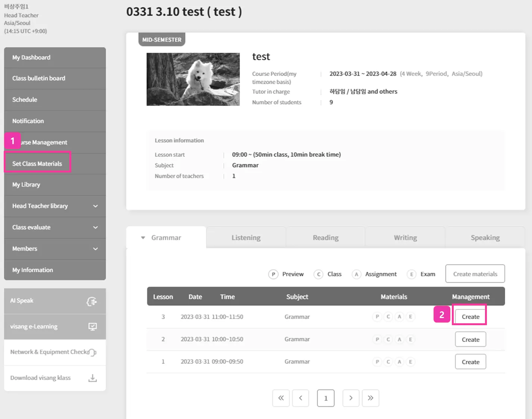532x419 pixels.
Task: Click the 11:00~11:50 lesson time cell
Action: (x=227, y=317)
